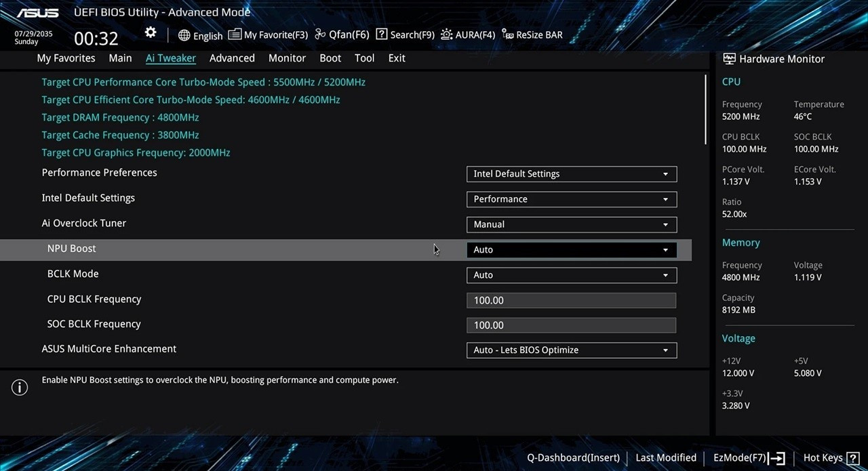Click the ASUS logo

pos(37,13)
